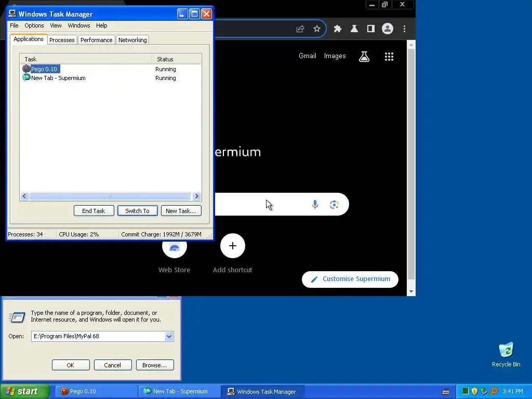Click the green tray icon
532x399 pixels.
tap(465, 391)
